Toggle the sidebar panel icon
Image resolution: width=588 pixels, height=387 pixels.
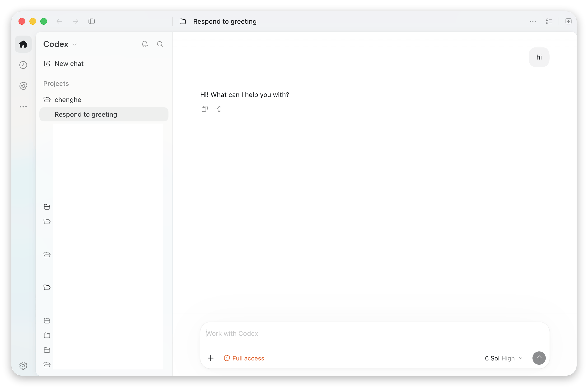point(92,22)
